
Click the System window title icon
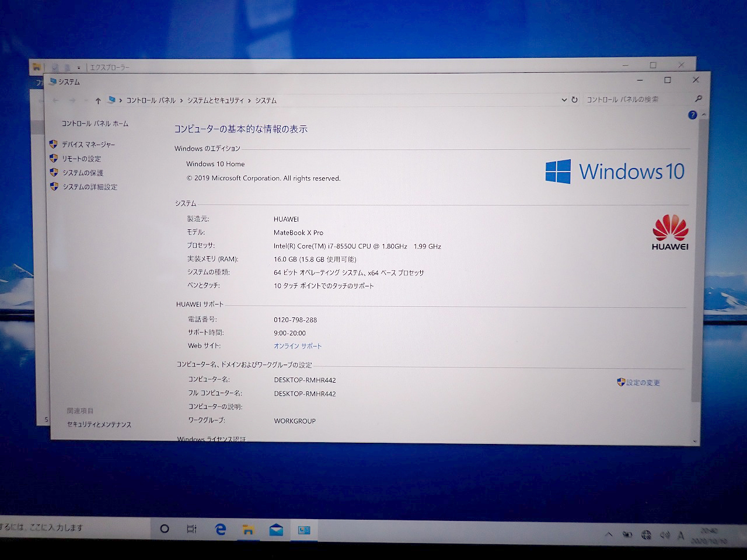pos(53,82)
